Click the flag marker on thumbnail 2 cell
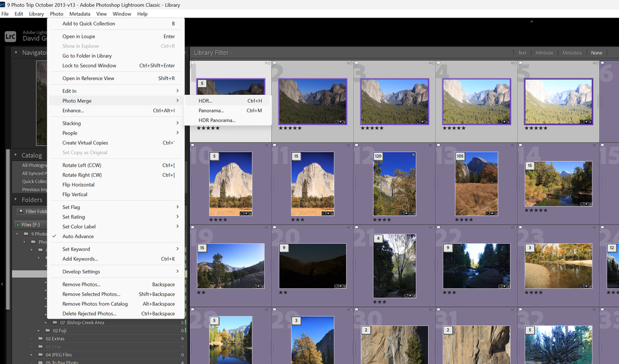619x364 pixels. click(x=274, y=64)
